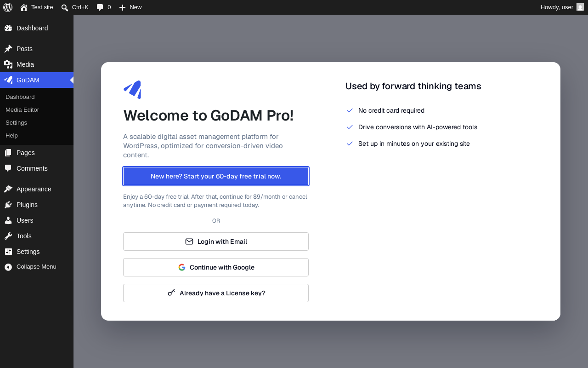
Task: Open the main Settings menu in sidebar
Action: click(37, 252)
